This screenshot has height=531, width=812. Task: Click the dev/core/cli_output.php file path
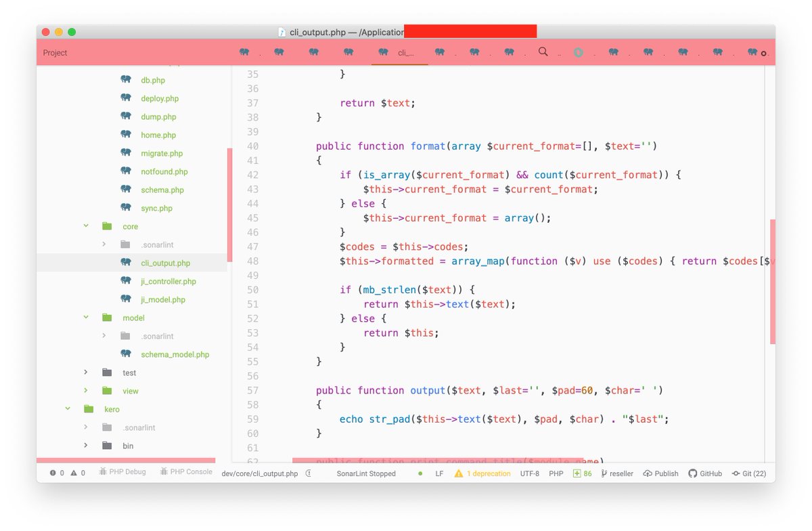coord(260,473)
